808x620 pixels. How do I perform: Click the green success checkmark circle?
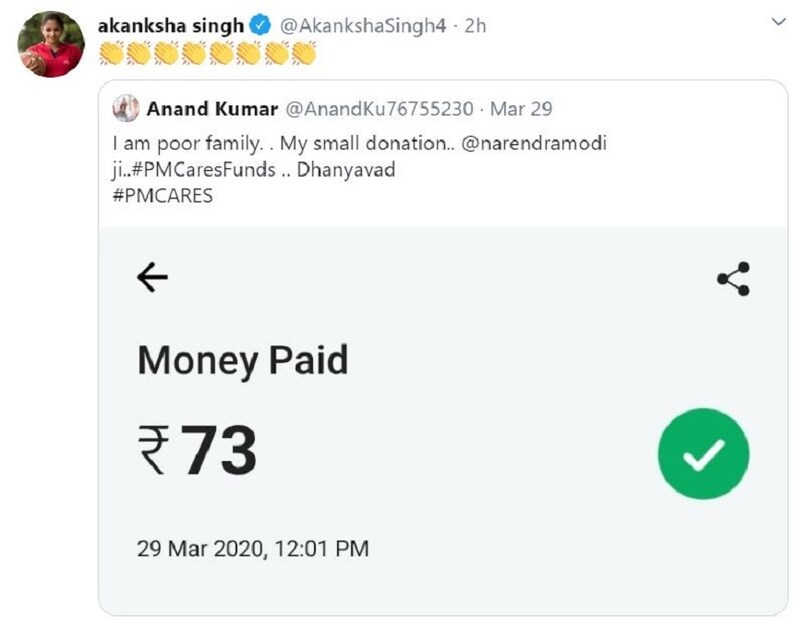pyautogui.click(x=703, y=455)
